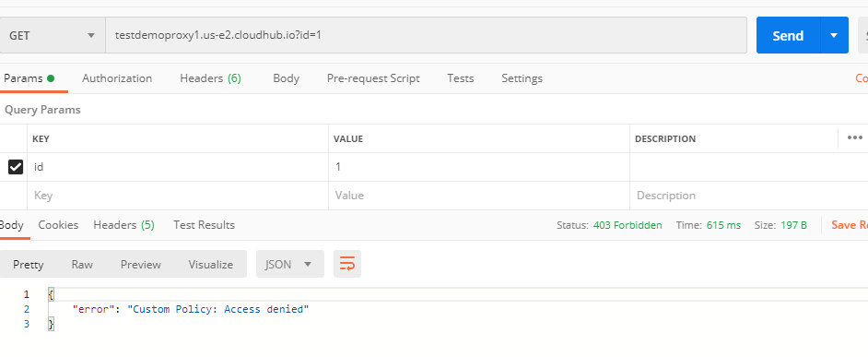Select the Visualize response view
Image resolution: width=868 pixels, height=357 pixels.
coord(211,265)
